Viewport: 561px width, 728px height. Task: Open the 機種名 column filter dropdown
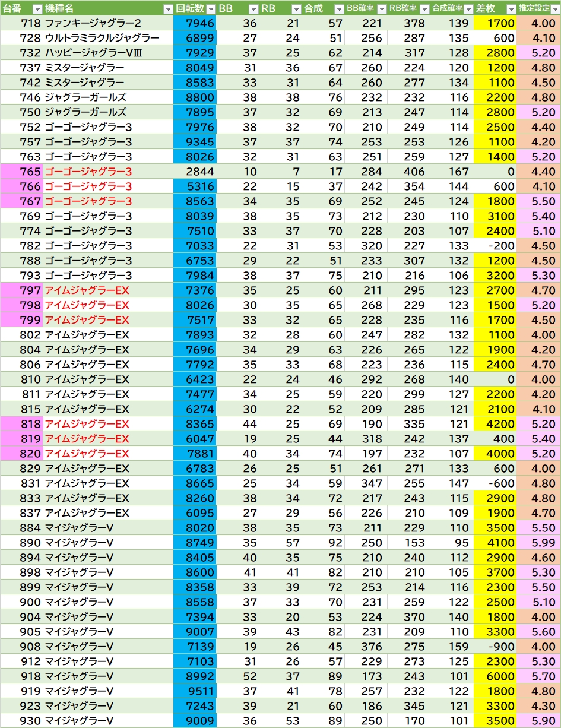tap(167, 9)
